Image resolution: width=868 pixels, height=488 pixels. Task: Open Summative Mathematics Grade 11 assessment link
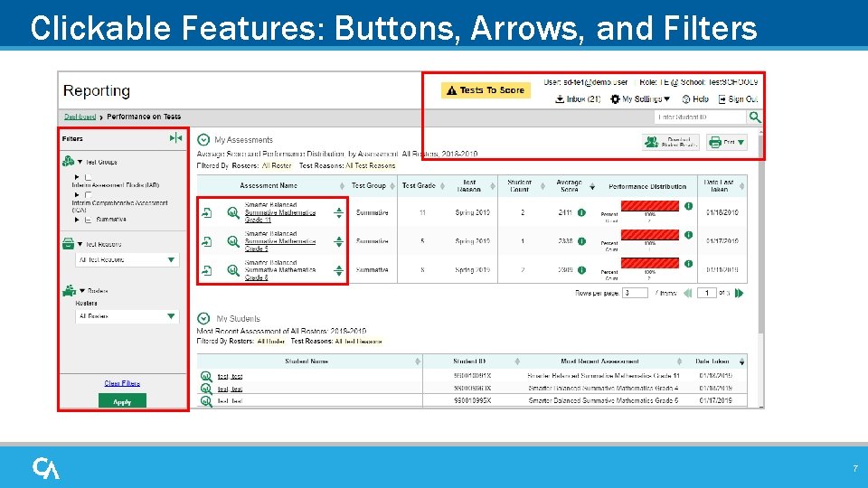280,212
